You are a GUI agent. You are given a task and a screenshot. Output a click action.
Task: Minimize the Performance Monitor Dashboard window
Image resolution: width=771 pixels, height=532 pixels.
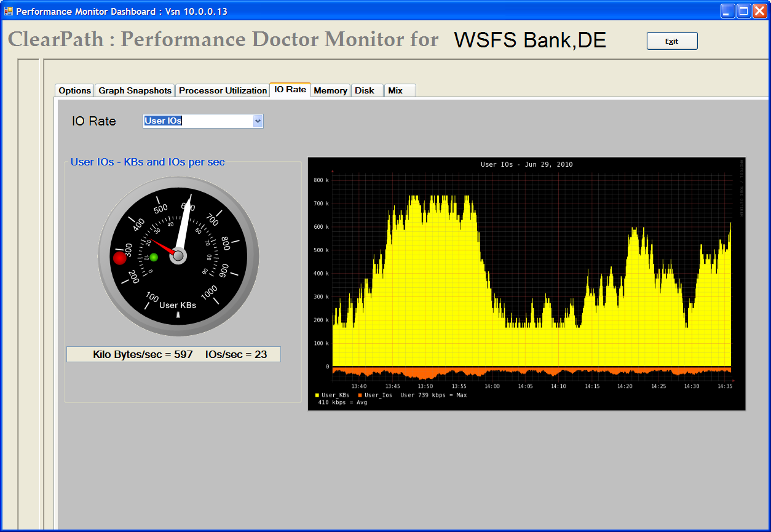pos(729,11)
